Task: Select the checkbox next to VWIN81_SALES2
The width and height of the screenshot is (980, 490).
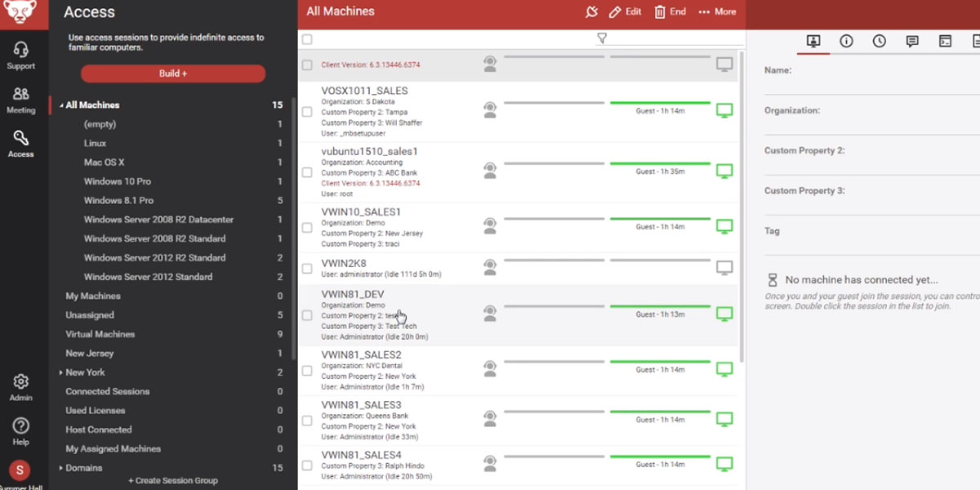Action: [x=307, y=371]
